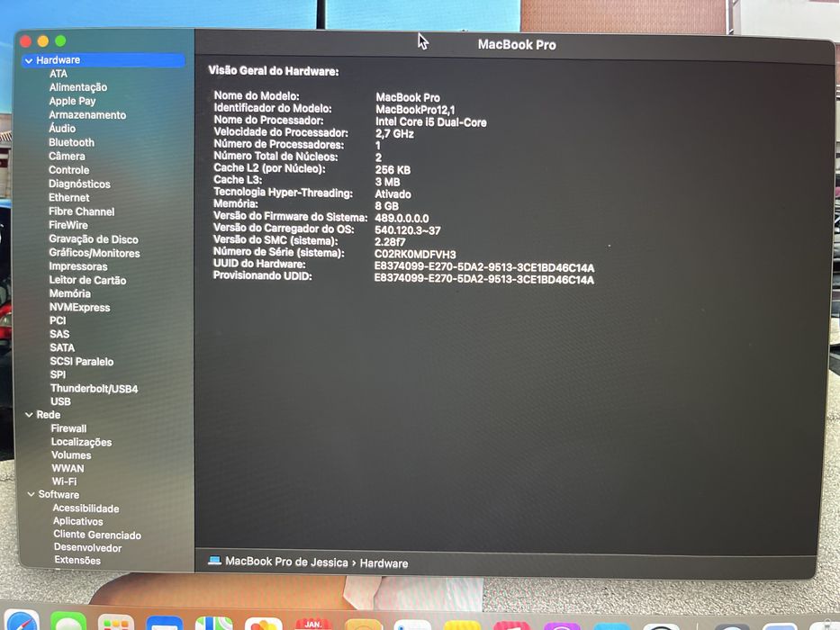Show Ethernet information
The height and width of the screenshot is (630, 840).
click(x=69, y=198)
